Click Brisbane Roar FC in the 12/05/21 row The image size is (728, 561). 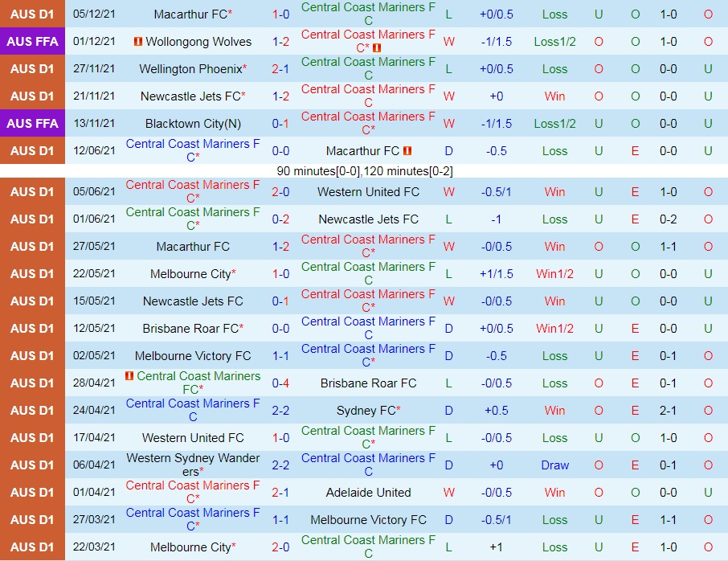pos(190,329)
